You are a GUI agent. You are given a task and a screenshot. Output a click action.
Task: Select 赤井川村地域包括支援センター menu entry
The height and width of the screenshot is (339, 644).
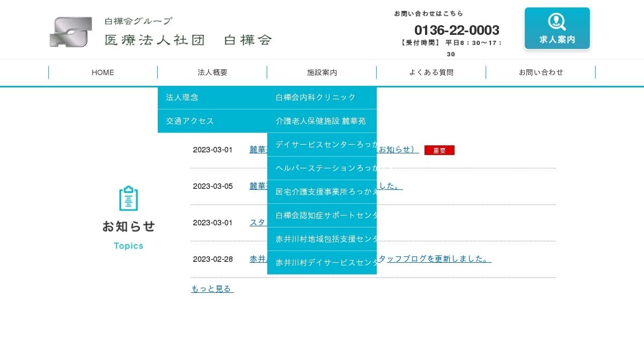[x=322, y=239]
